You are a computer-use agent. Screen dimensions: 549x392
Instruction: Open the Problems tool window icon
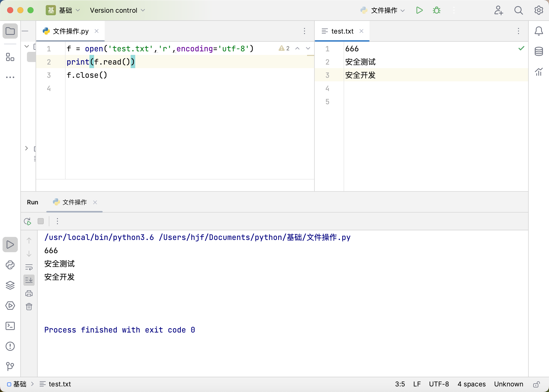[x=10, y=346]
